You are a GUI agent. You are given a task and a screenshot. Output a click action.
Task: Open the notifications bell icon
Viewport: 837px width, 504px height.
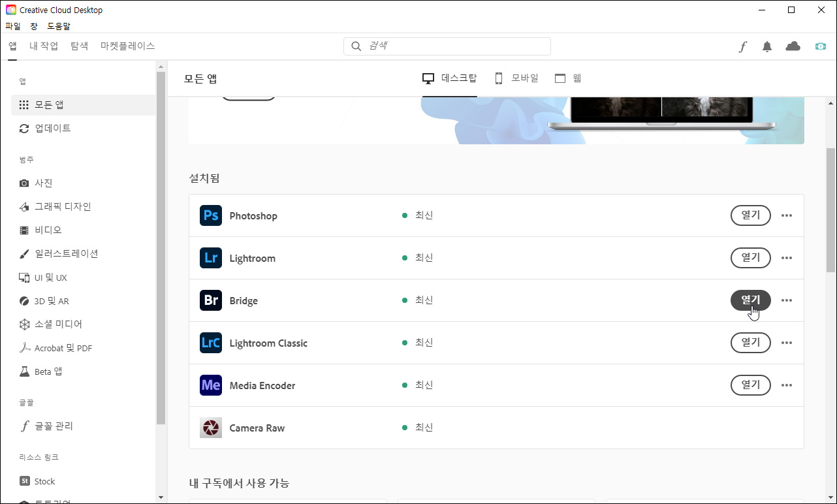point(767,46)
